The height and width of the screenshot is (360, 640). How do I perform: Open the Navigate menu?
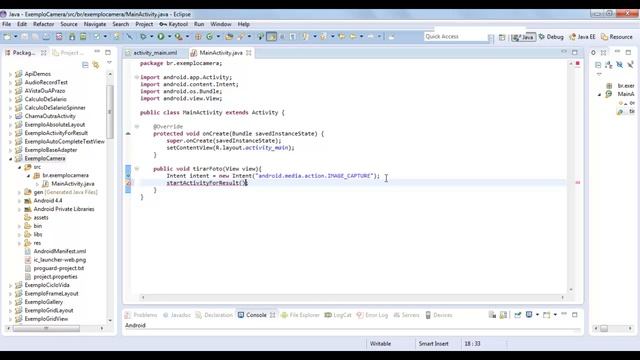pos(95,24)
